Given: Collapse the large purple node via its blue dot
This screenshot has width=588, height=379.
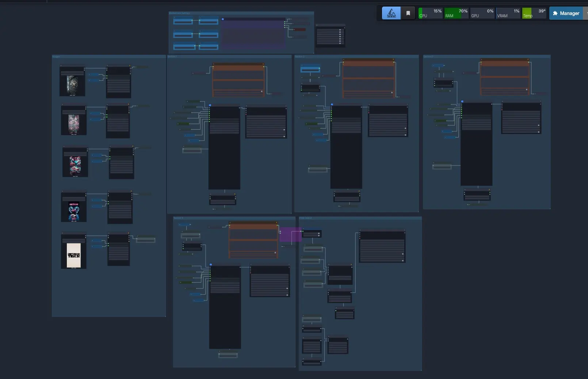Looking at the screenshot, I should [x=223, y=19].
